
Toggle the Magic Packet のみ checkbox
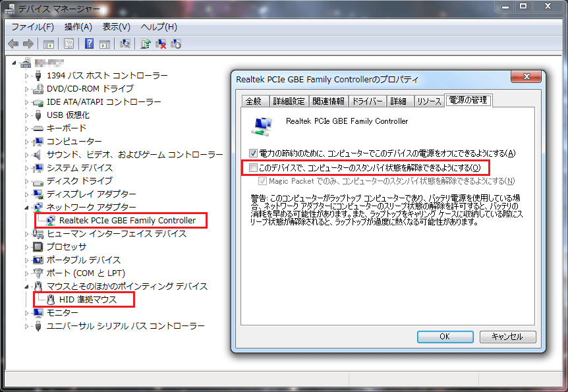(263, 181)
